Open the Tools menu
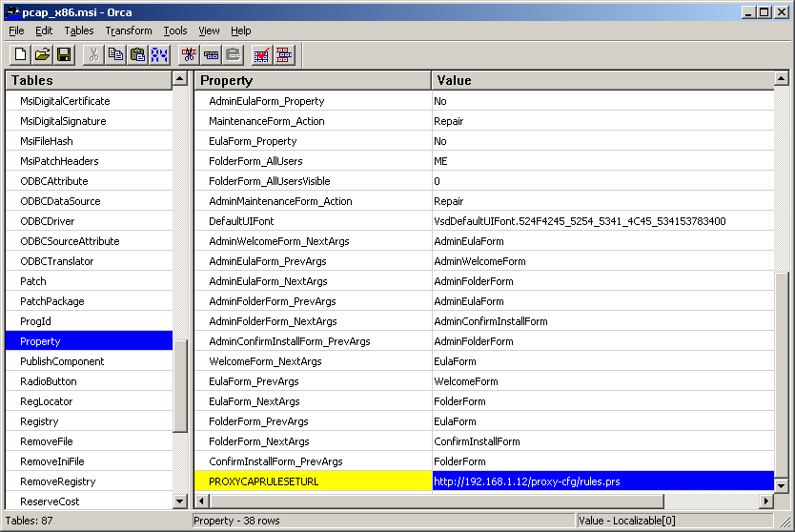The height and width of the screenshot is (532, 795). coord(175,31)
